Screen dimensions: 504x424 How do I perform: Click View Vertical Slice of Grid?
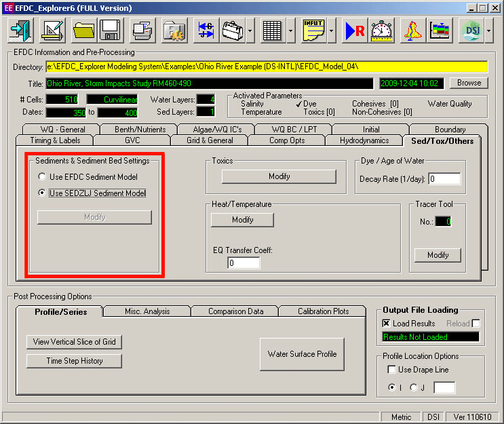point(74,342)
